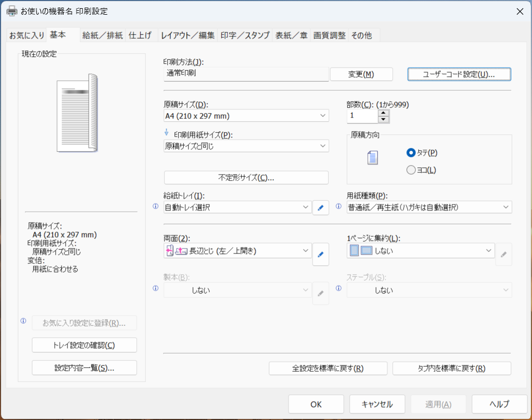
Task: Click info icon next to 給紙トレイ dropdown
Action: [155, 207]
